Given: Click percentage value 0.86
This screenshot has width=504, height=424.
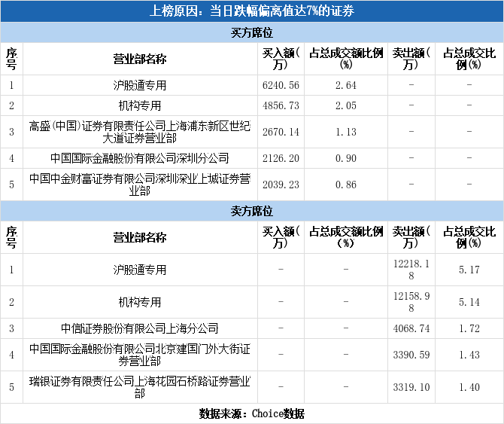Looking at the screenshot, I should [x=346, y=185].
